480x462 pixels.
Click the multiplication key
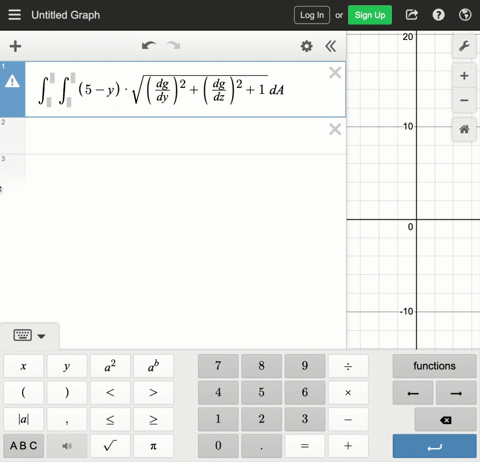coord(348,393)
